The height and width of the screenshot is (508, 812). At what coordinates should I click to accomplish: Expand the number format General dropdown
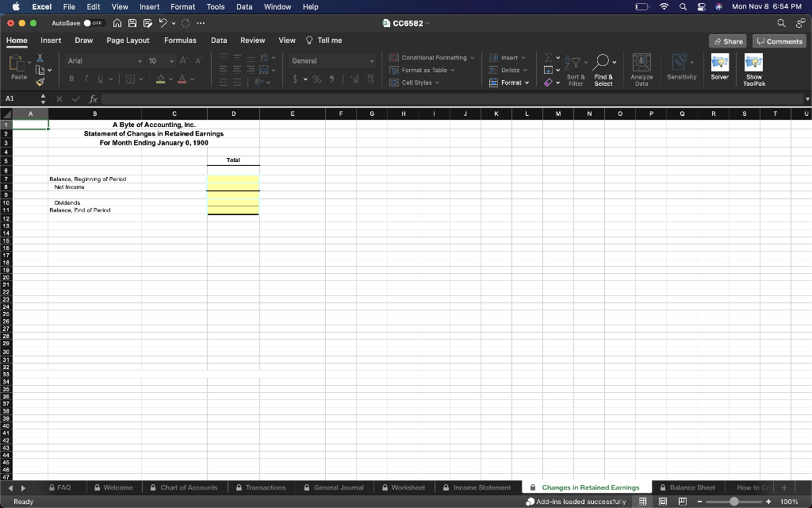(370, 60)
